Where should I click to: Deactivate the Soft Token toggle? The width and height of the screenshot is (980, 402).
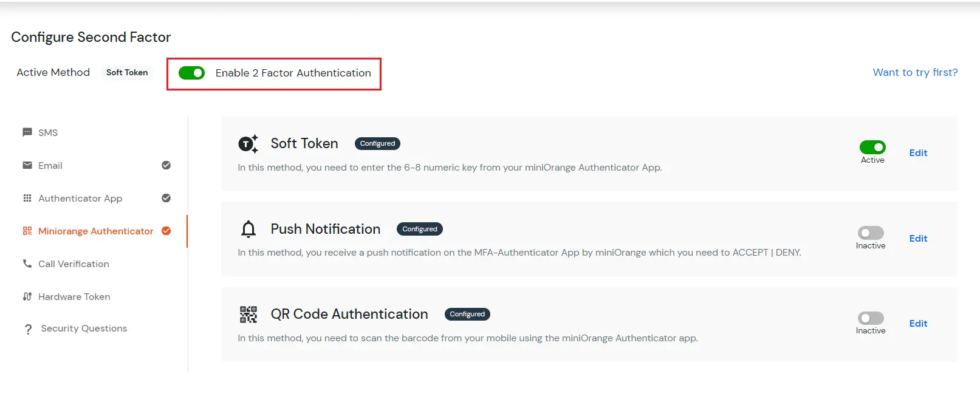coord(872,147)
